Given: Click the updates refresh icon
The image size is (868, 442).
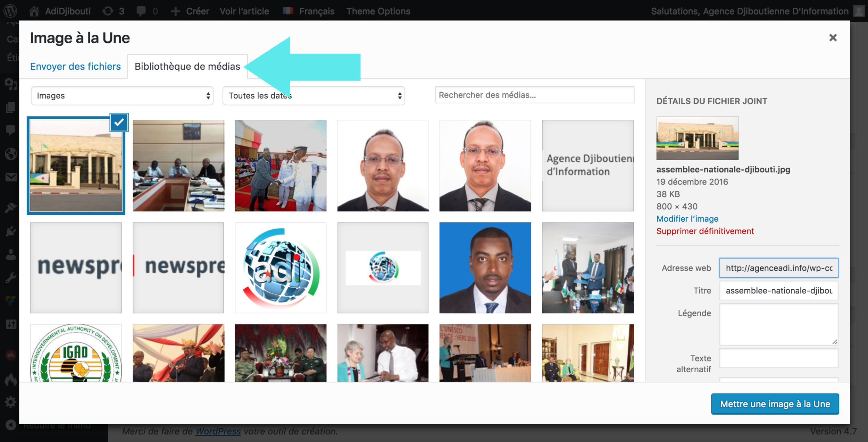Looking at the screenshot, I should coord(108,11).
